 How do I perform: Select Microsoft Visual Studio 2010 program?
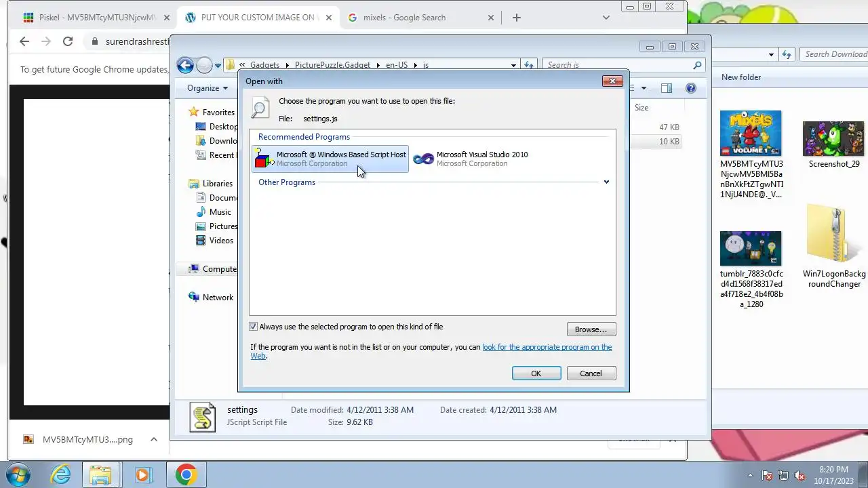click(471, 159)
